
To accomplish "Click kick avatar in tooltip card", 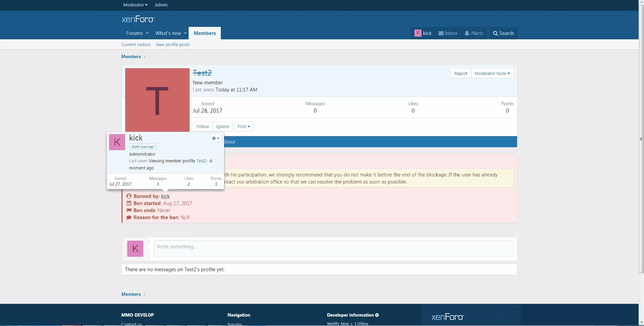I will tap(117, 142).
